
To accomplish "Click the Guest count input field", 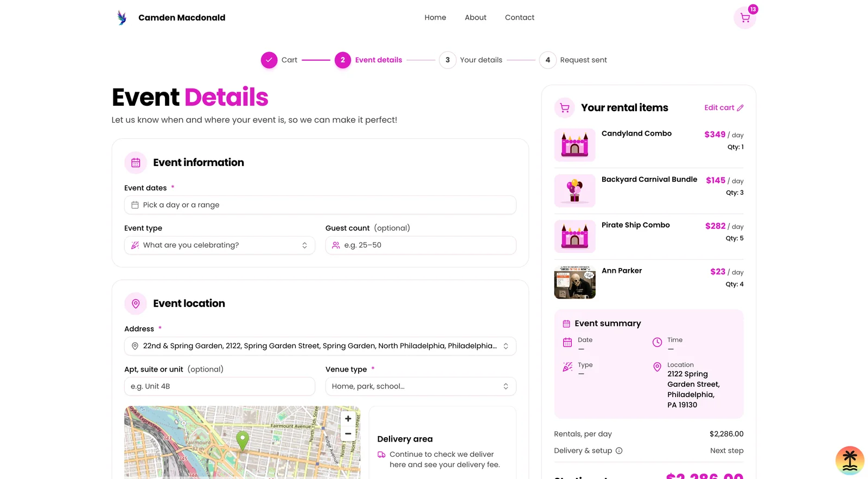I will tap(421, 245).
